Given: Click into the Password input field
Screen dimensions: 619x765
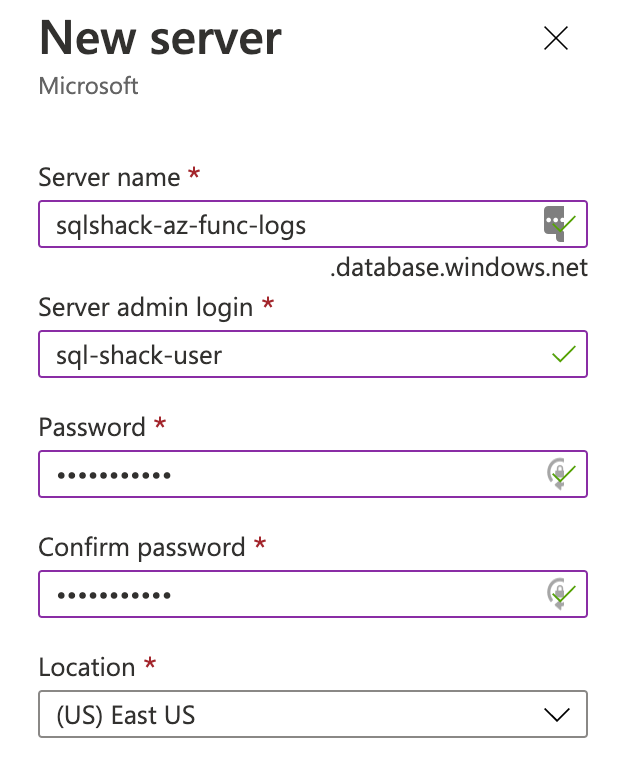Looking at the screenshot, I should pos(280,474).
